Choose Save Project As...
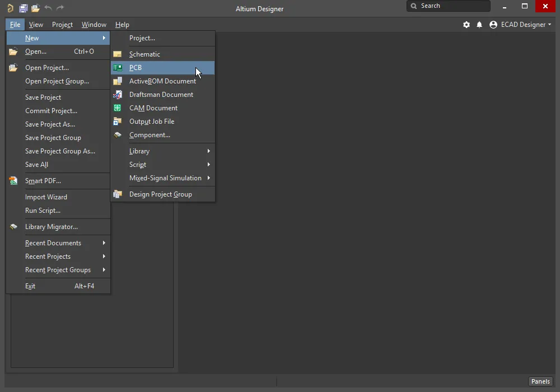The image size is (560, 392). 58,124
